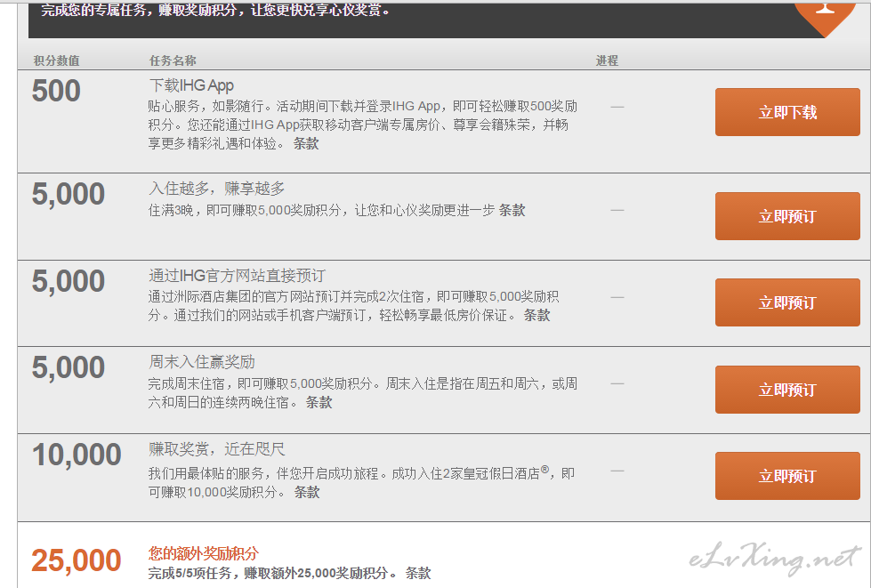Click 立即预订 in the 通过IHG官方网站直接预订 row

[787, 302]
